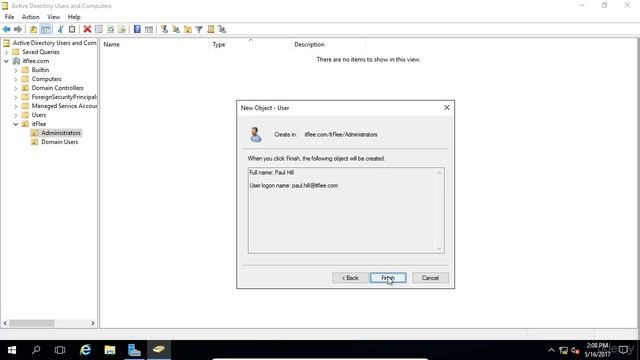
Task: Select Domain Users OU in tree
Action: pos(59,142)
